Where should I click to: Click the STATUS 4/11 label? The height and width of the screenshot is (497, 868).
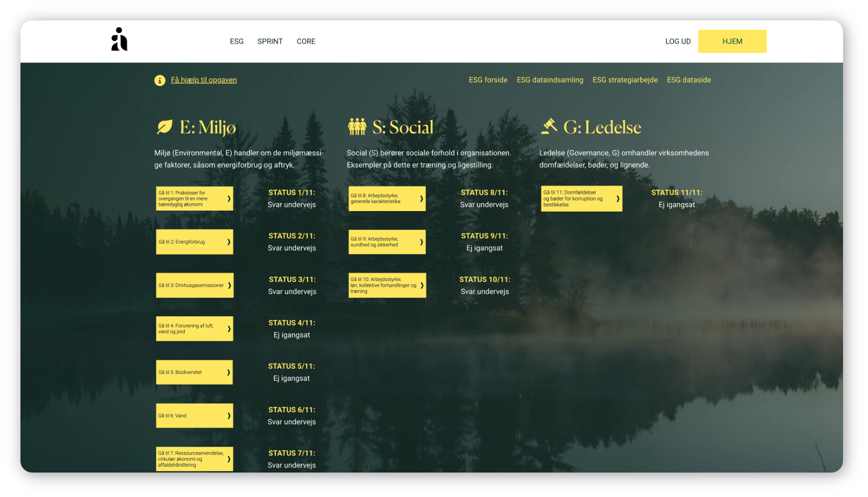tap(292, 323)
